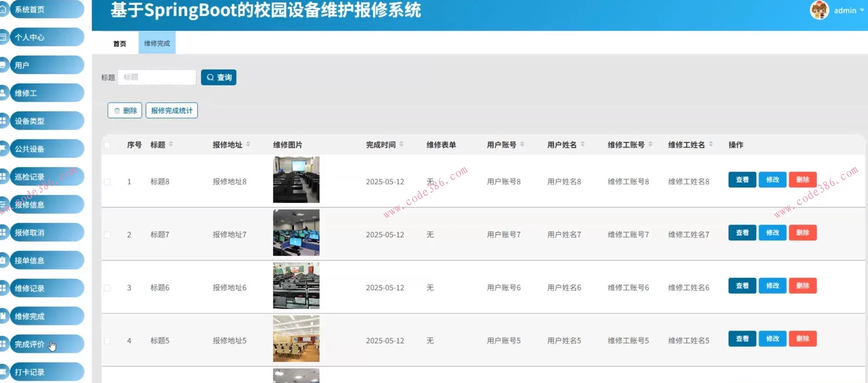Click 查看 for the 标题7 row
Image resolution: width=868 pixels, height=383 pixels.
pyautogui.click(x=742, y=233)
